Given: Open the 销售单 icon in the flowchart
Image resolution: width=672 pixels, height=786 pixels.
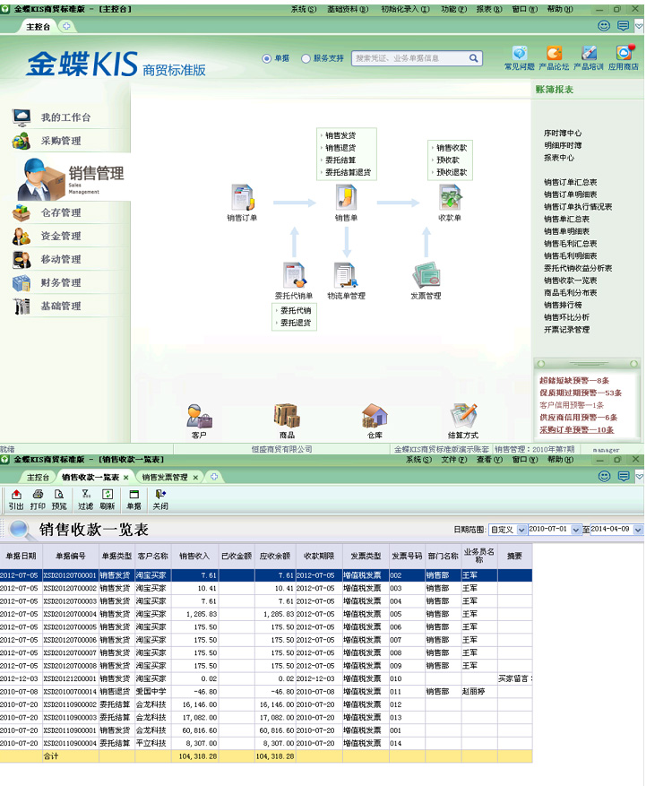Looking at the screenshot, I should tap(346, 197).
